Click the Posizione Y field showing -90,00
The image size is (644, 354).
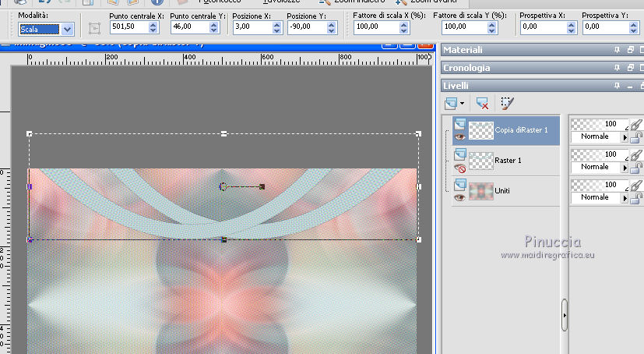coord(308,27)
